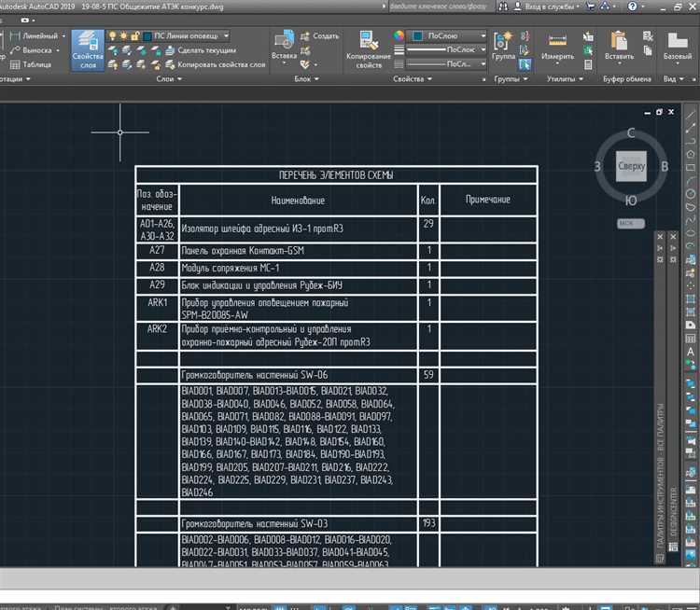Screen dimensions: 700x610
Task: Click the ViewCube south Ю label
Action: pos(631,201)
